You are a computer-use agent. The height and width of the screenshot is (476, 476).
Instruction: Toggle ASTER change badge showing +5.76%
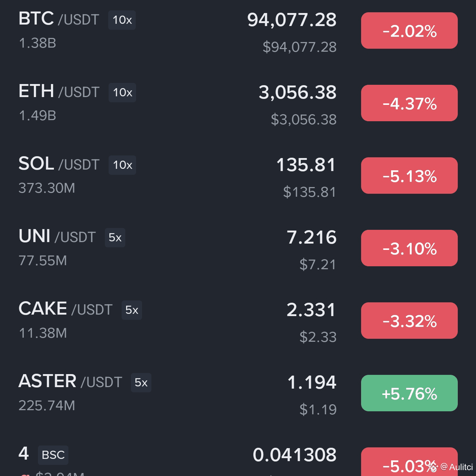(x=409, y=393)
